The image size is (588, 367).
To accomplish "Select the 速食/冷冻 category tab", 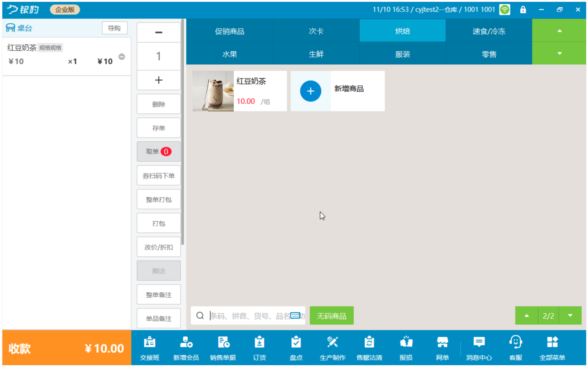I will pos(489,31).
